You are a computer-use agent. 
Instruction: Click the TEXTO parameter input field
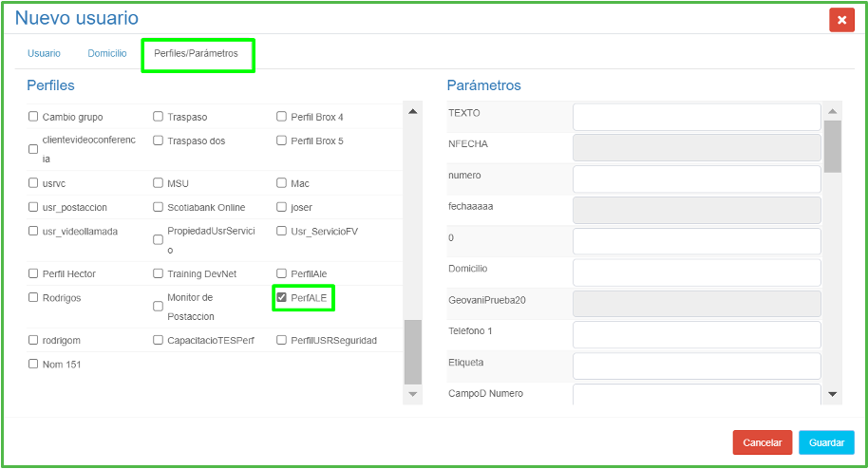pyautogui.click(x=696, y=117)
